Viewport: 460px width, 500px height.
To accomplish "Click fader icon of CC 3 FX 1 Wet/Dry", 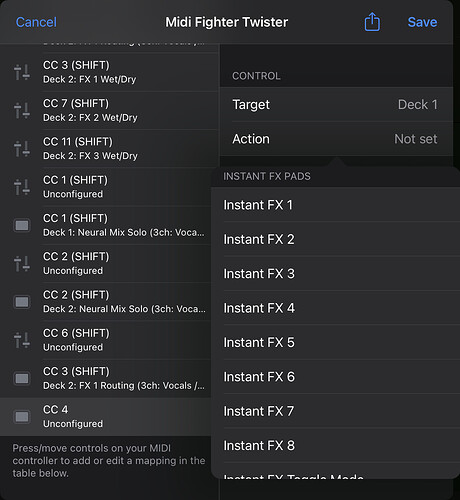I will [x=22, y=72].
